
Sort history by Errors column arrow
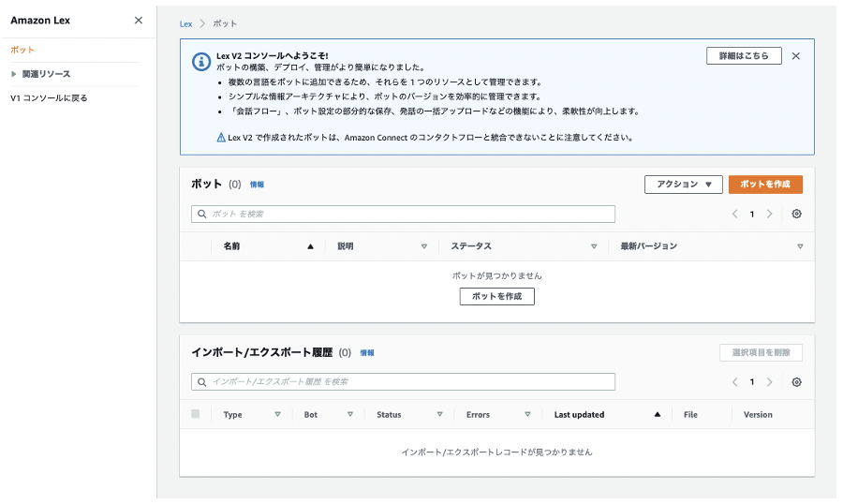pos(527,415)
